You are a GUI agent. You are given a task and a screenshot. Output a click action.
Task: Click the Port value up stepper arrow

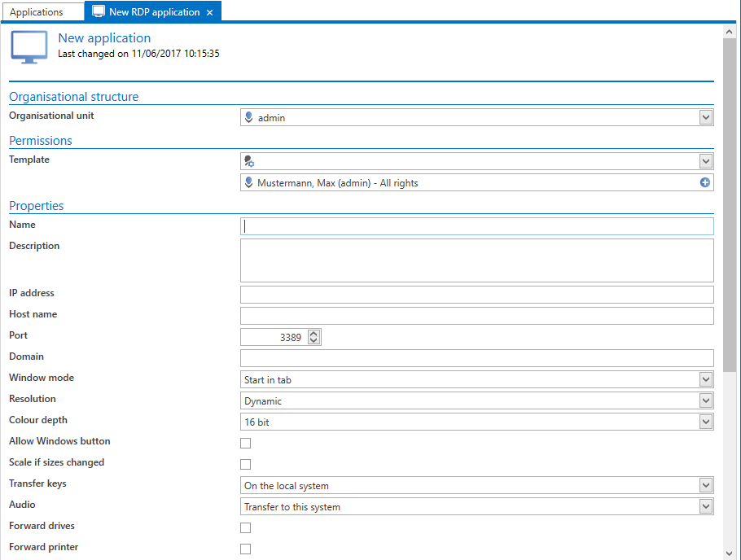313,333
